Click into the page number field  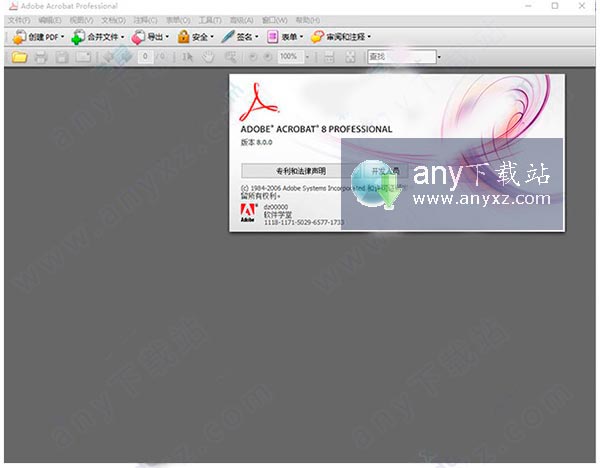click(145, 57)
